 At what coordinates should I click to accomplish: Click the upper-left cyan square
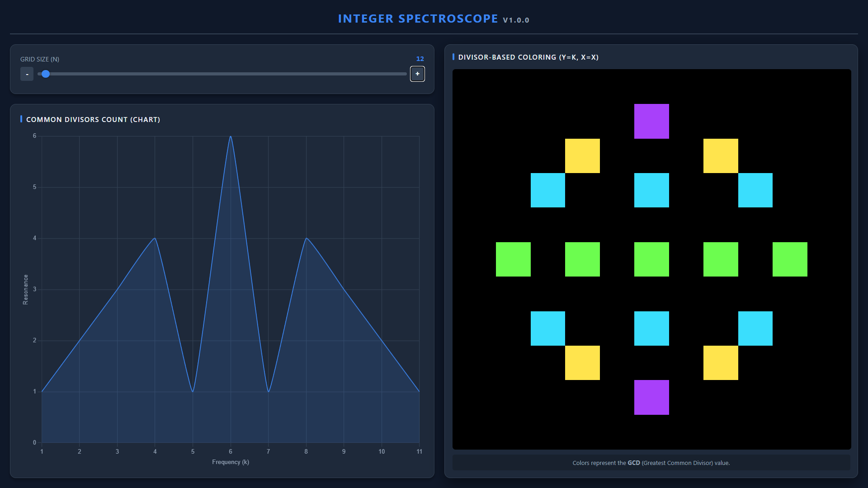547,190
